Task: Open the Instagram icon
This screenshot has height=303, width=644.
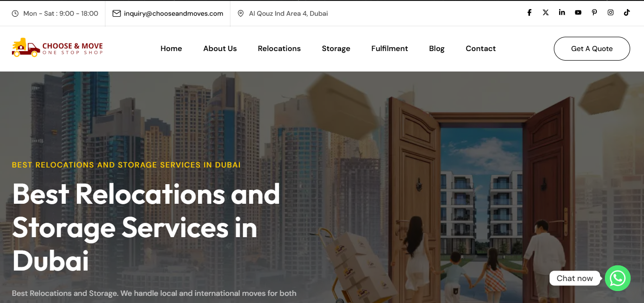Action: click(x=611, y=13)
